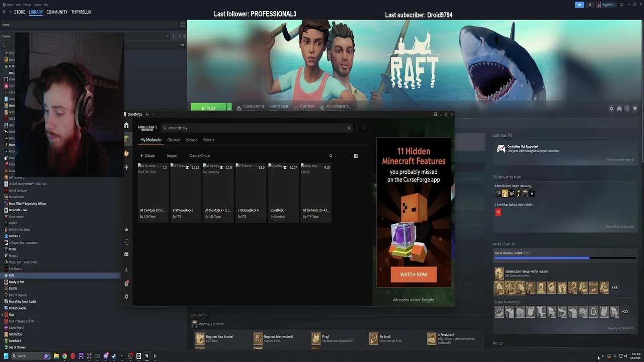644x362 pixels.
Task: Select Rocket League in Steam library list
Action: click(17, 308)
